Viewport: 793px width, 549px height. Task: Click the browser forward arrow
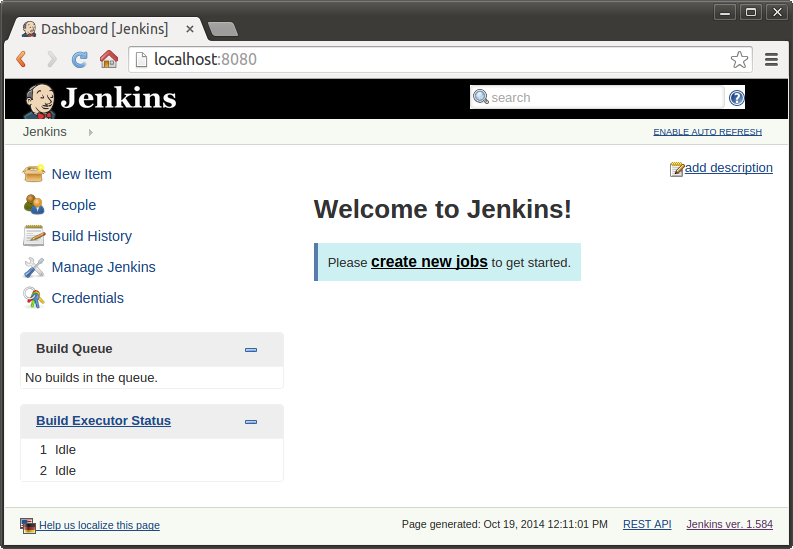coord(51,59)
